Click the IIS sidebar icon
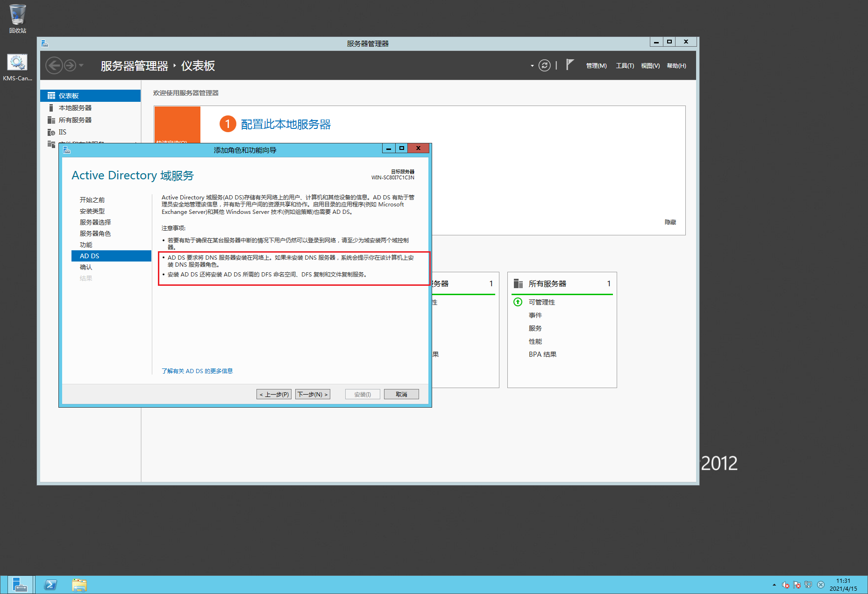Screen dimensions: 868x594 click(x=51, y=132)
